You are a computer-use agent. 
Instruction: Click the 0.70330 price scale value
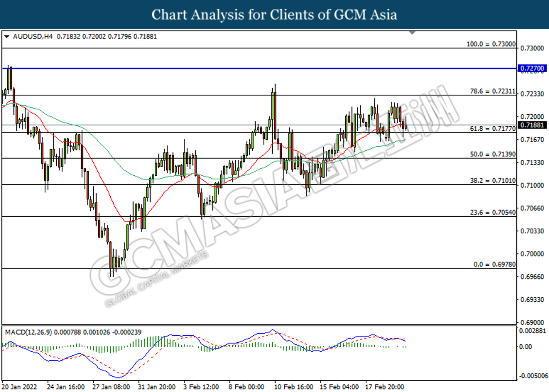pos(532,231)
